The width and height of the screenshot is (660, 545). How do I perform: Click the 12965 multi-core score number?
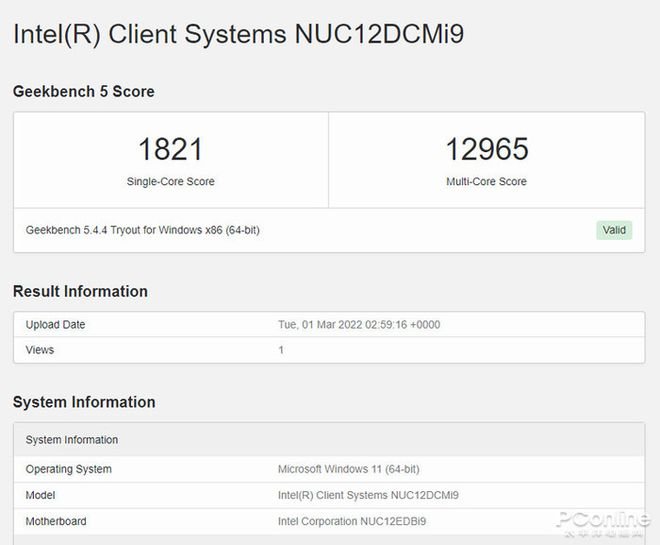coord(486,150)
